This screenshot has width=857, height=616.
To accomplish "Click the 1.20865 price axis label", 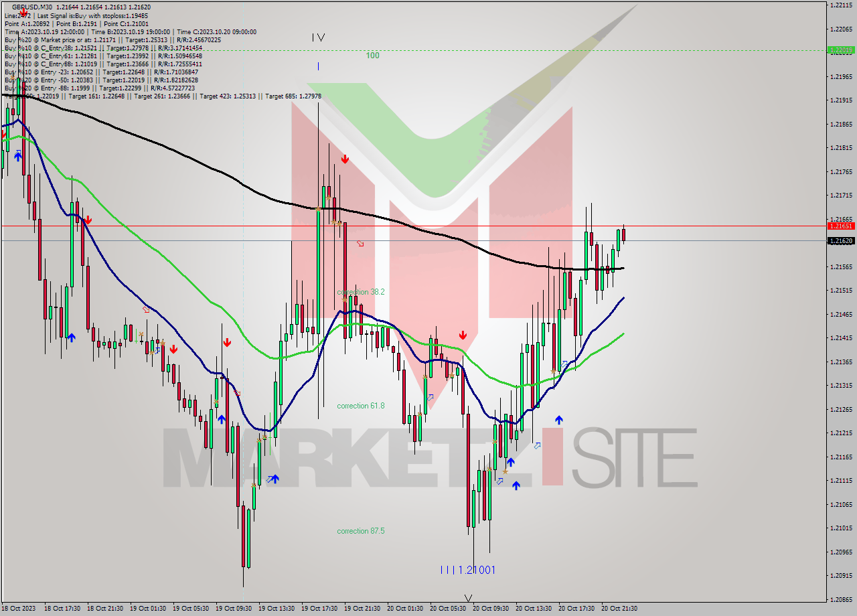I will [x=842, y=599].
